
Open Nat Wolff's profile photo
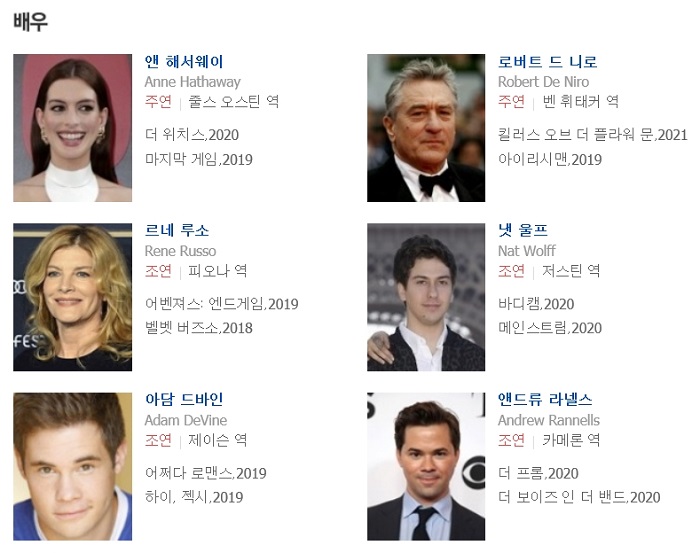(426, 297)
